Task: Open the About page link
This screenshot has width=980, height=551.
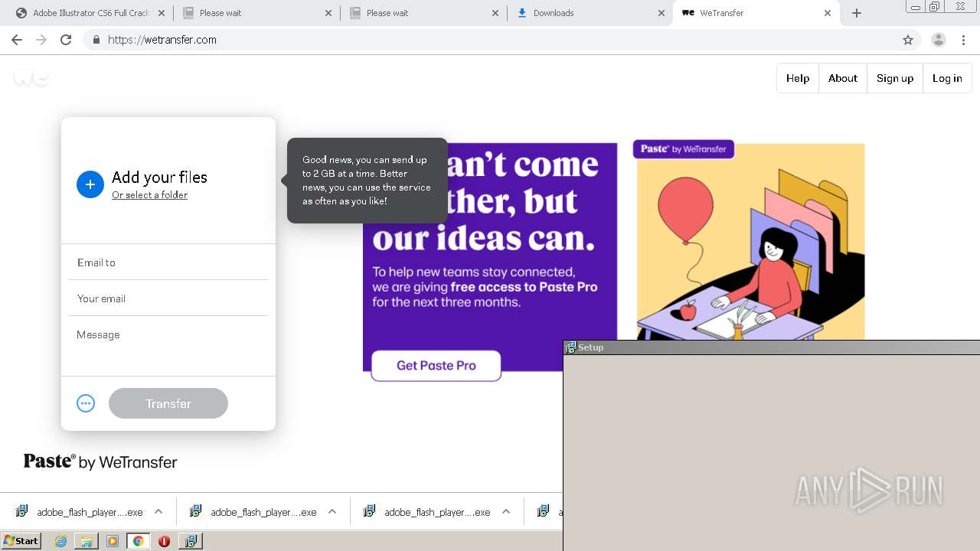Action: click(843, 78)
